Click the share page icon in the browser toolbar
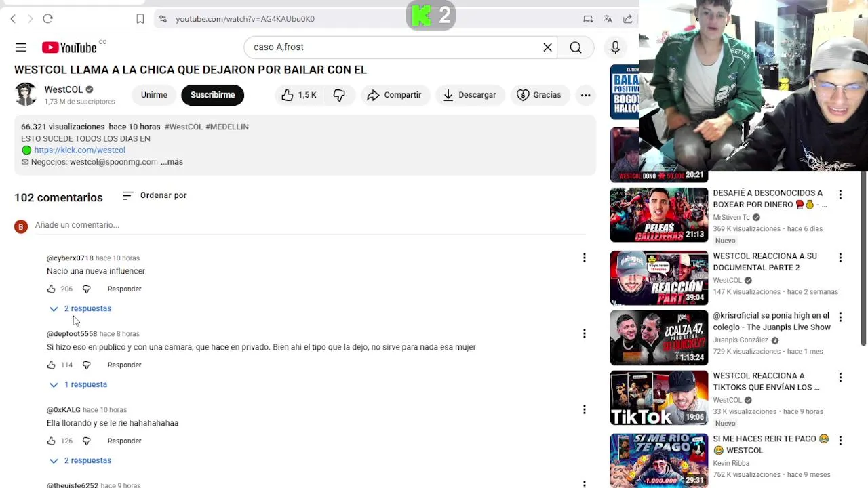The image size is (868, 488). 627,19
